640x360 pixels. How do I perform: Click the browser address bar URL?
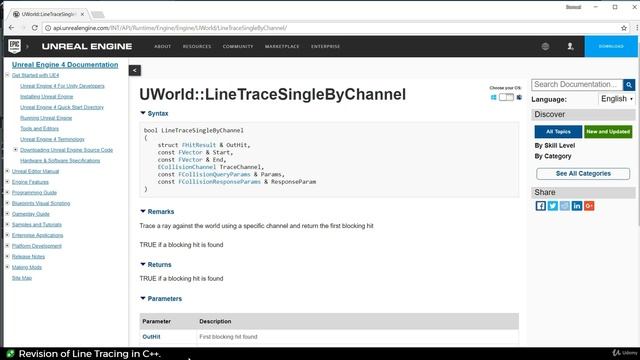(x=170, y=28)
